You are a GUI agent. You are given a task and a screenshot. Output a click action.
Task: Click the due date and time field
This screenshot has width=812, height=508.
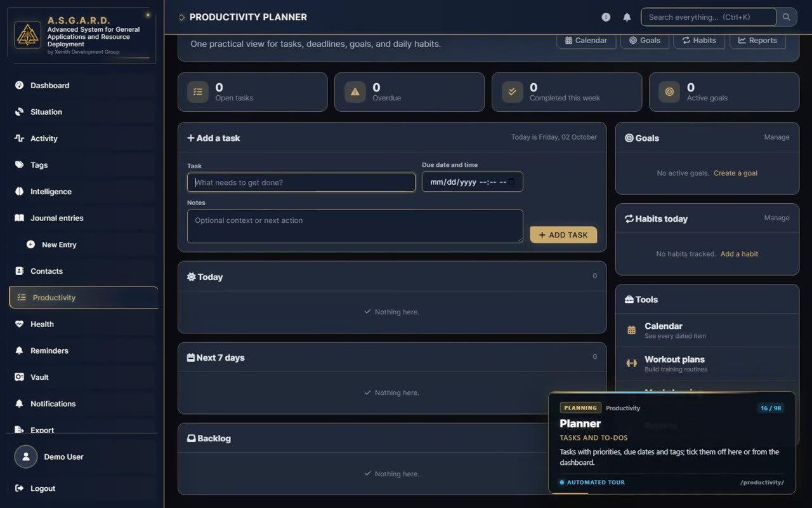473,182
